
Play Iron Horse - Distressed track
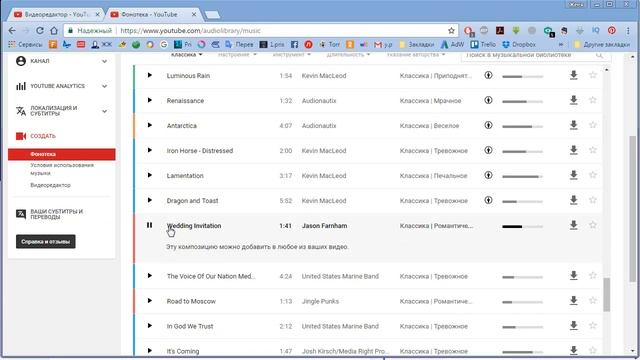click(149, 150)
